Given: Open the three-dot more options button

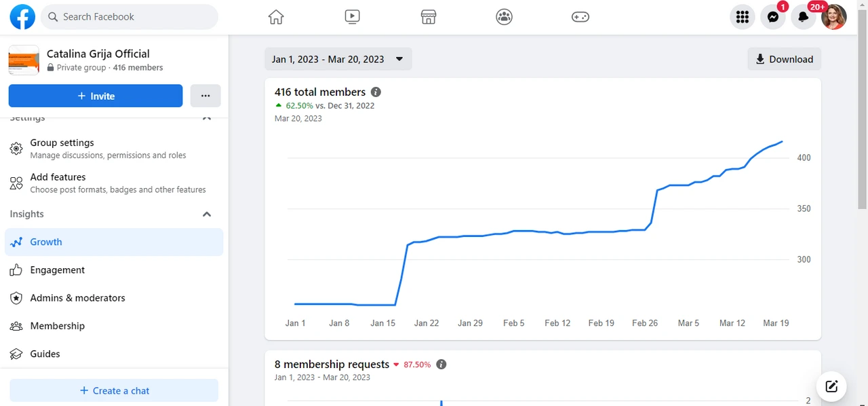Looking at the screenshot, I should 205,96.
